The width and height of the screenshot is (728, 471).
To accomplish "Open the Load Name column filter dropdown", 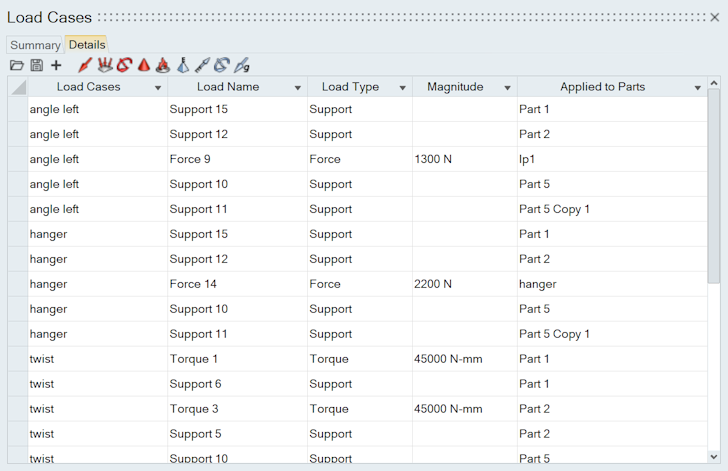I will pos(298,88).
